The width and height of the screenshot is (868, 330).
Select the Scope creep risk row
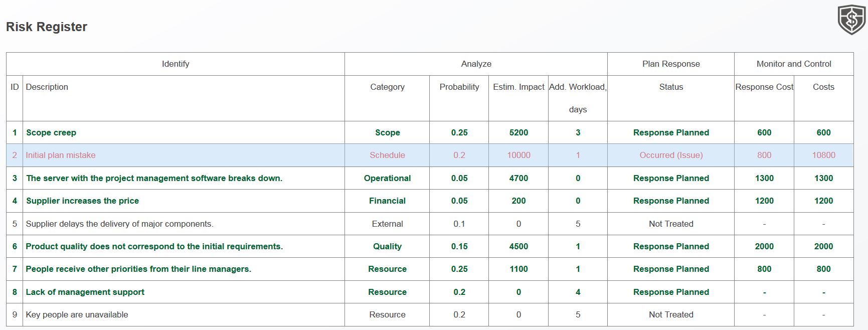[x=430, y=132]
